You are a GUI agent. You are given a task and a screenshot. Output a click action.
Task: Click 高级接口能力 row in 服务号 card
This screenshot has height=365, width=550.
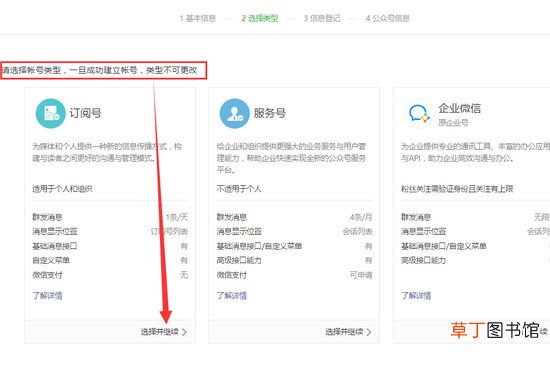(294, 261)
